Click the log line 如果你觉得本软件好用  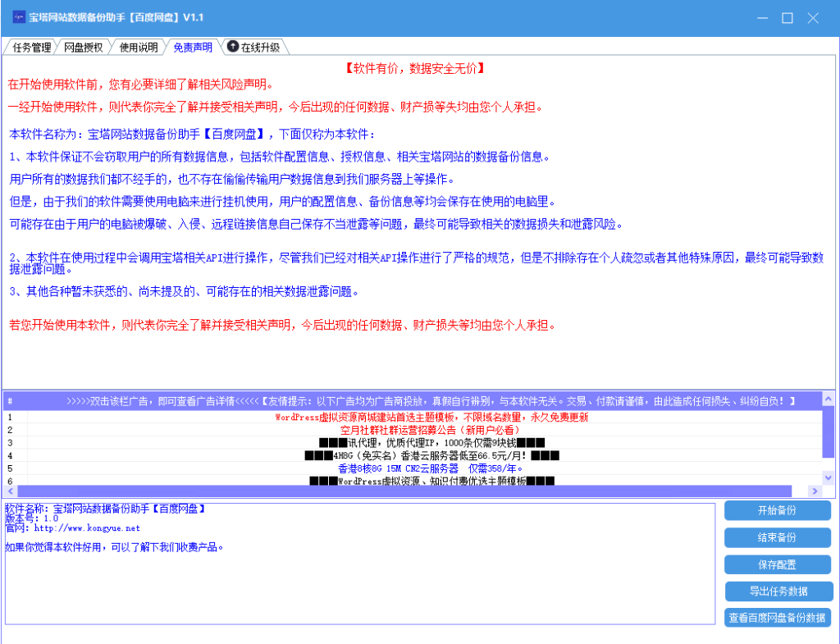(x=114, y=547)
